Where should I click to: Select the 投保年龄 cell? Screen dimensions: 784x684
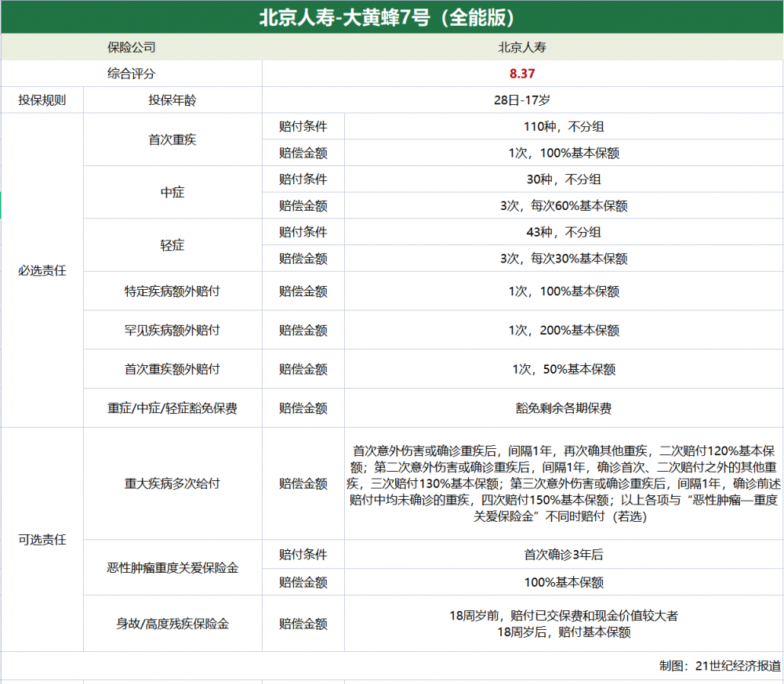pyautogui.click(x=172, y=100)
